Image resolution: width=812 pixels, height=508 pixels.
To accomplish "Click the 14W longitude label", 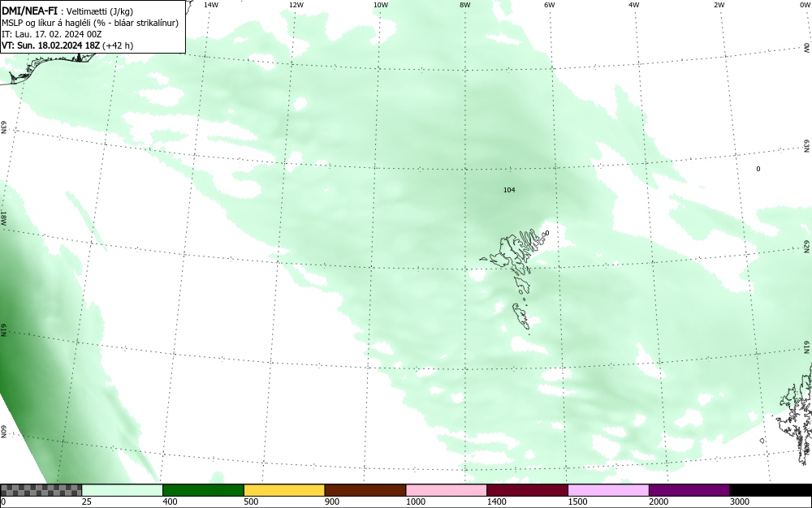I will point(211,5).
